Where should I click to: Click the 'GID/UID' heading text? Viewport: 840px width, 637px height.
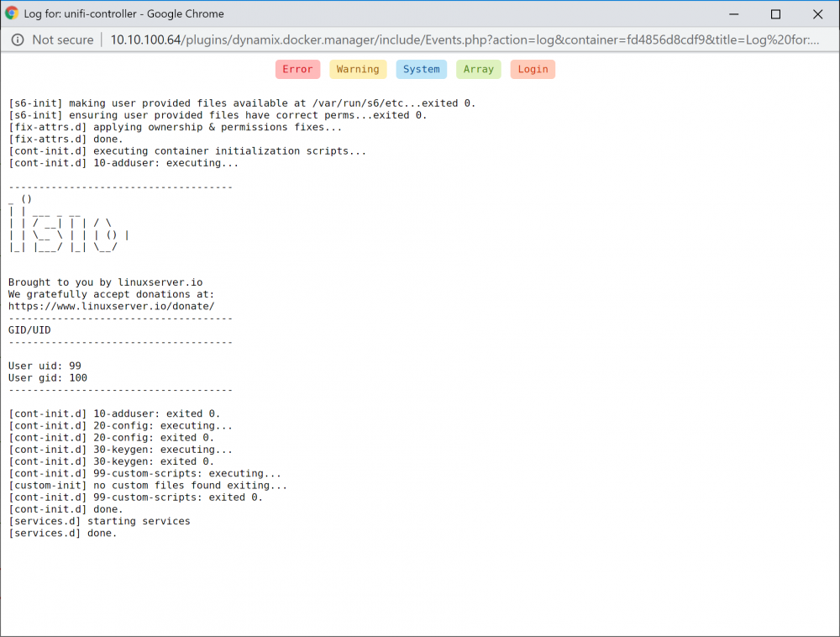coord(29,330)
